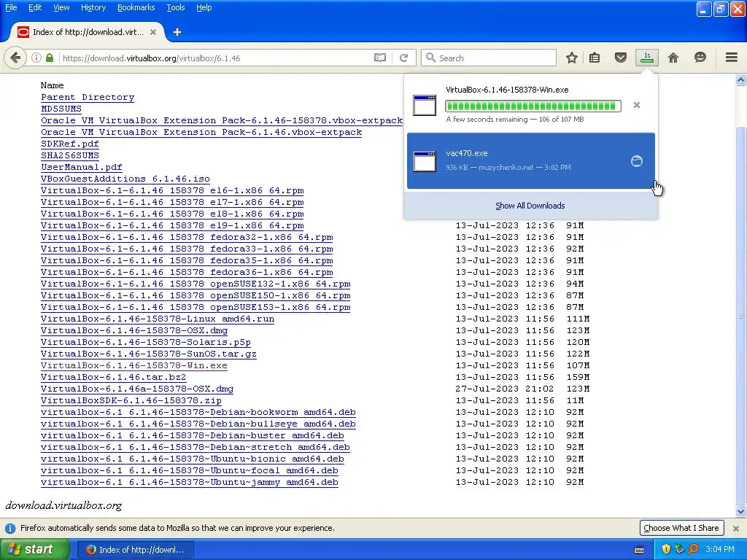Bookmark this page with the star icon
The width and height of the screenshot is (747, 560).
572,58
